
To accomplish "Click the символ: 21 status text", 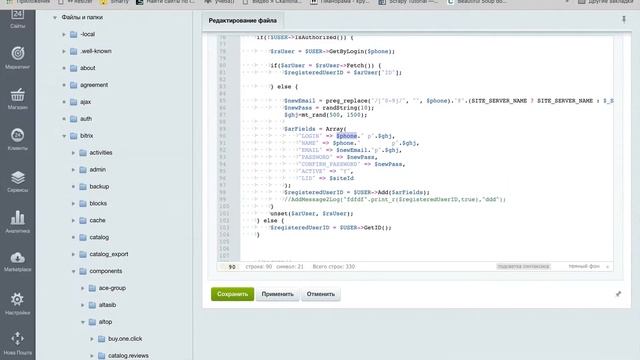I will (x=290, y=267).
